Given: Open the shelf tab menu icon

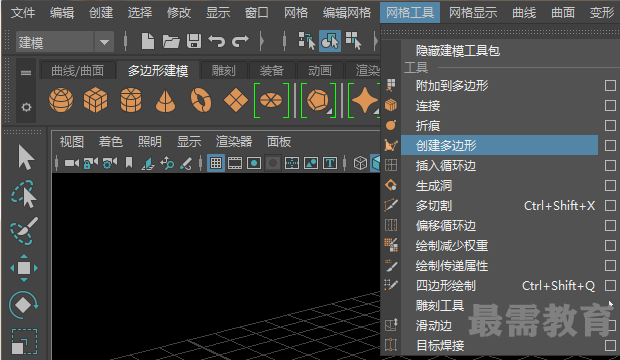Looking at the screenshot, I should (x=26, y=73).
